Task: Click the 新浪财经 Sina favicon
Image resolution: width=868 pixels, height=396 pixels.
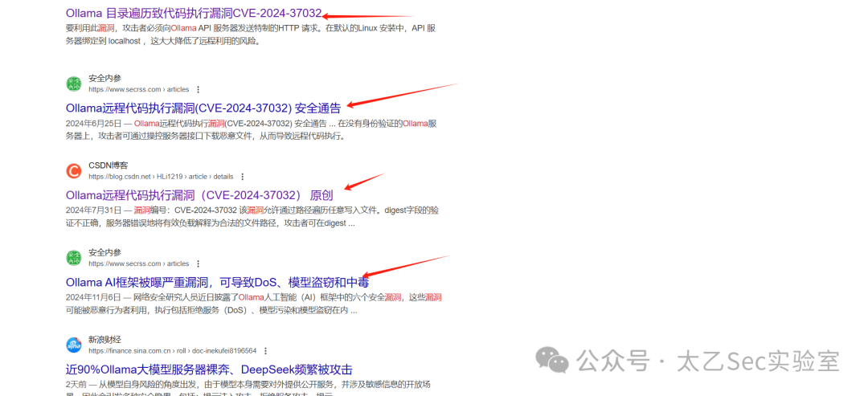Action: tap(74, 345)
